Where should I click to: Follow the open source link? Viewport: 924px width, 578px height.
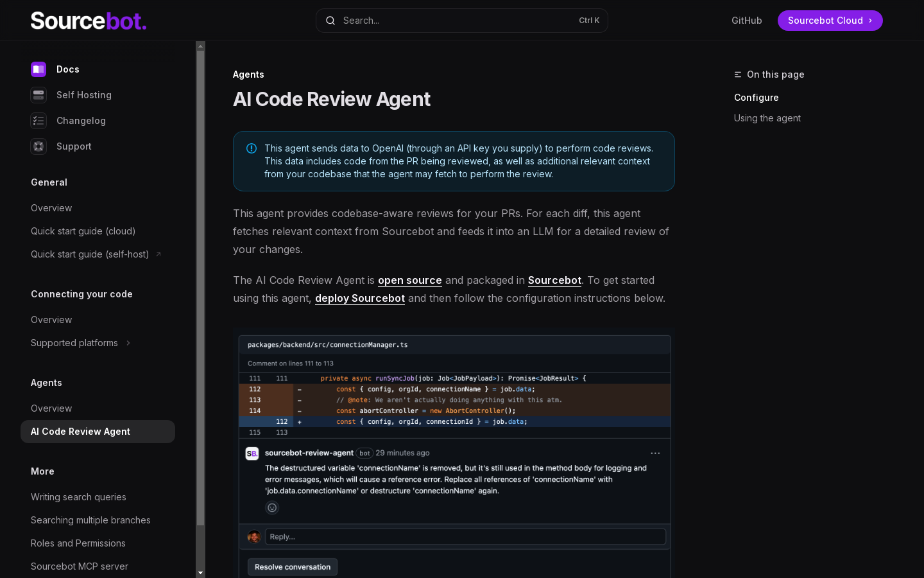[x=410, y=280]
